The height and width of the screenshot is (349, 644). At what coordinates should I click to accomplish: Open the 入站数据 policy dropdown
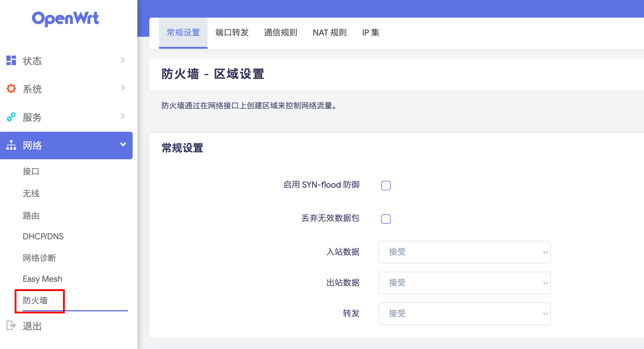coord(464,252)
